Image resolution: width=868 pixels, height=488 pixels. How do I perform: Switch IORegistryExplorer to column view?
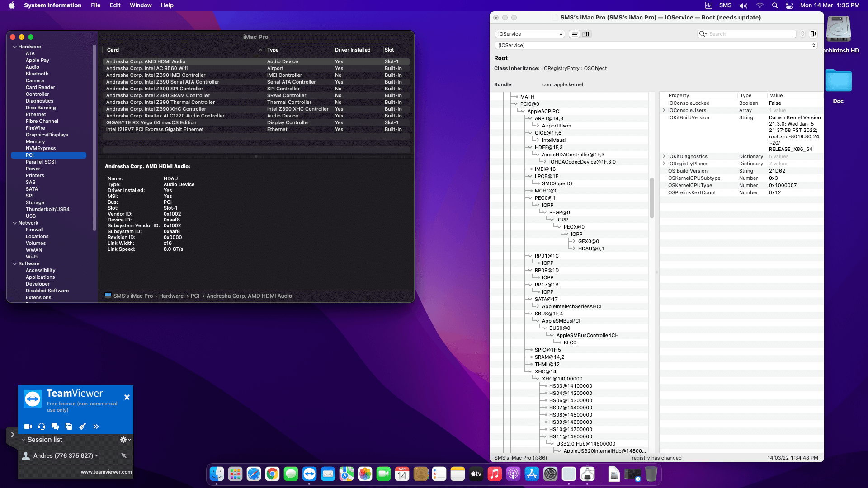click(x=586, y=34)
